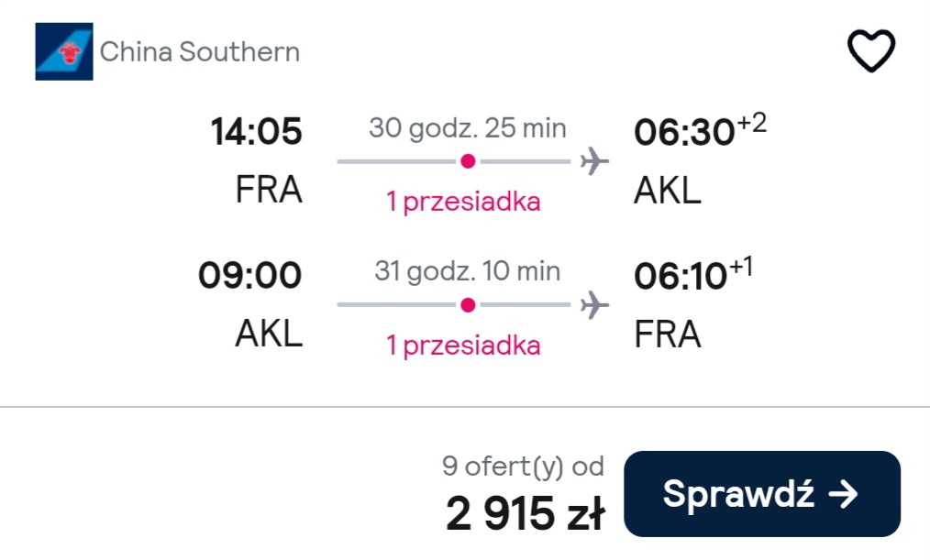Click the arrow inside the Sprawdź button
Viewport: 930px width, 560px height.
coord(844,494)
